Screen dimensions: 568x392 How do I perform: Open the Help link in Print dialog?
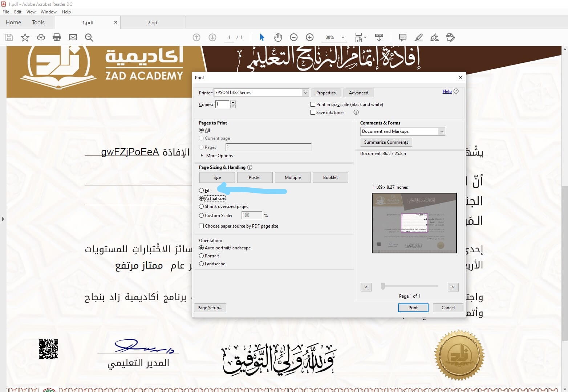(x=447, y=91)
